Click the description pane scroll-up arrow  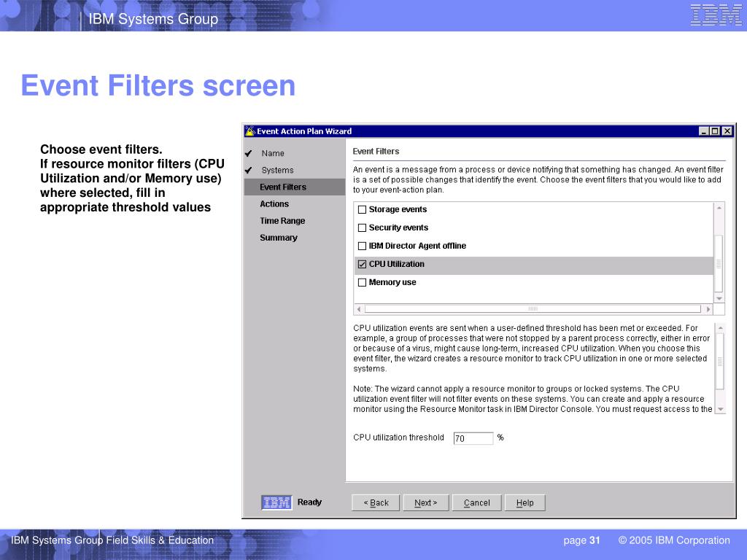pyautogui.click(x=720, y=328)
